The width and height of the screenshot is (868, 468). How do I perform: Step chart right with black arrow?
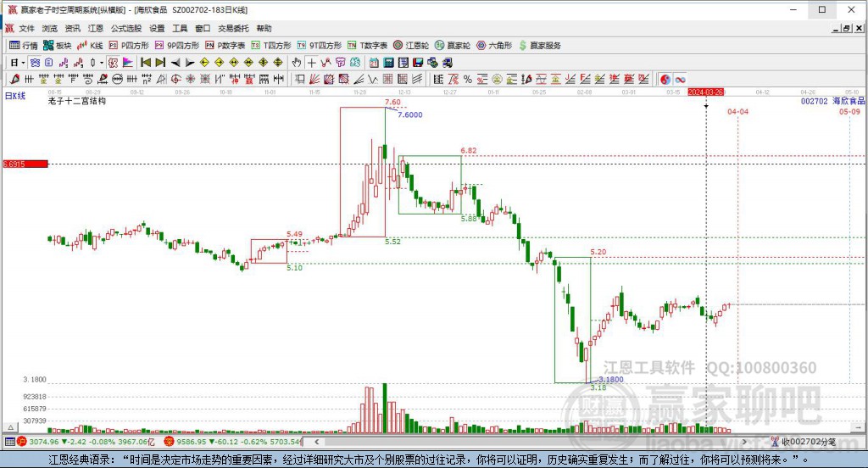(190, 63)
